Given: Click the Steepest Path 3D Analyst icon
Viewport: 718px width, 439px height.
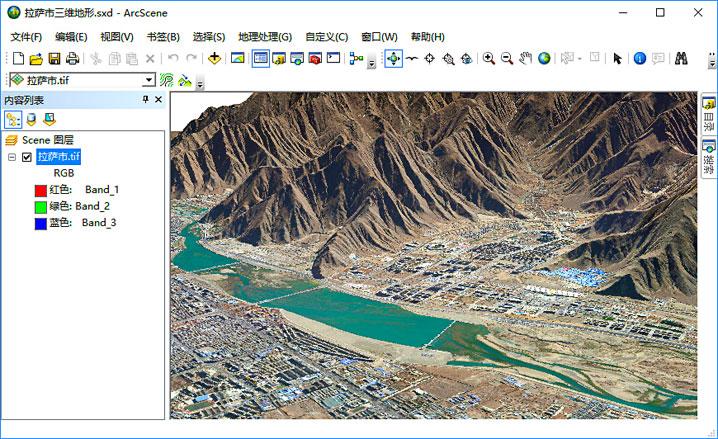Looking at the screenshot, I should [185, 81].
